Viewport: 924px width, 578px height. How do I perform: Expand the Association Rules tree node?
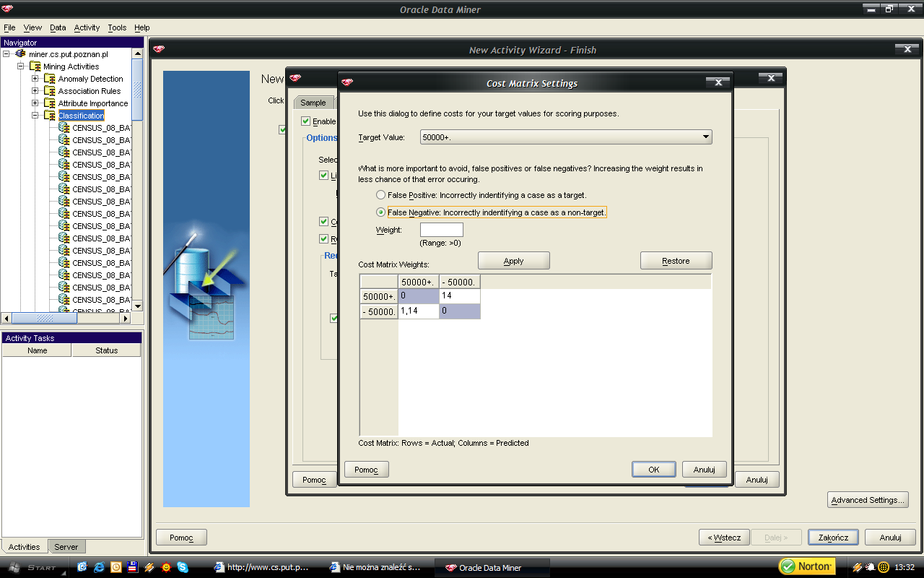[35, 91]
